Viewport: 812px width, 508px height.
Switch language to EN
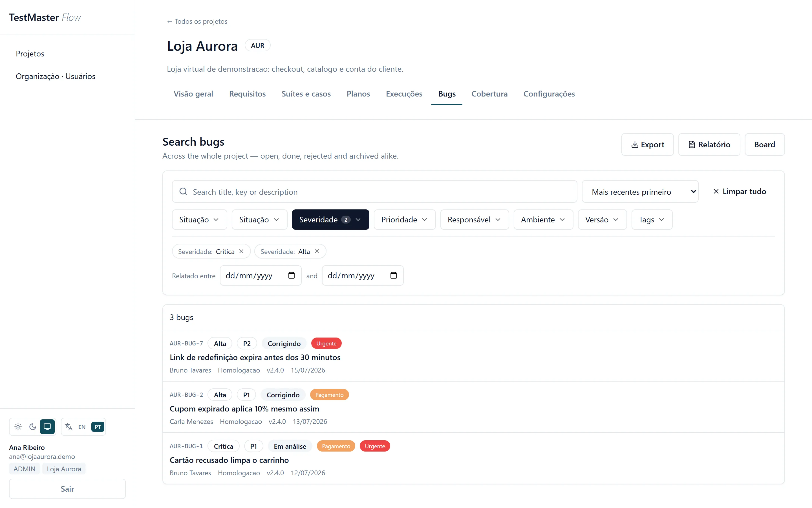(82, 427)
